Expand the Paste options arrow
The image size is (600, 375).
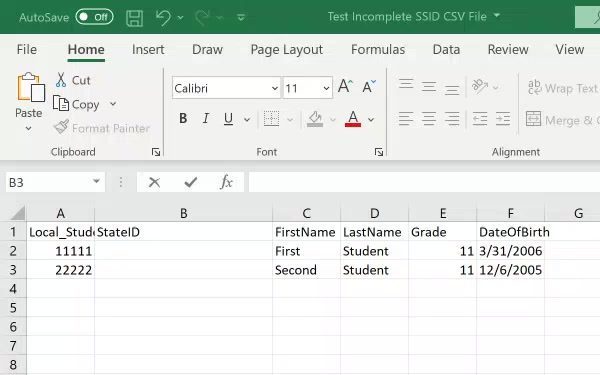click(x=29, y=129)
